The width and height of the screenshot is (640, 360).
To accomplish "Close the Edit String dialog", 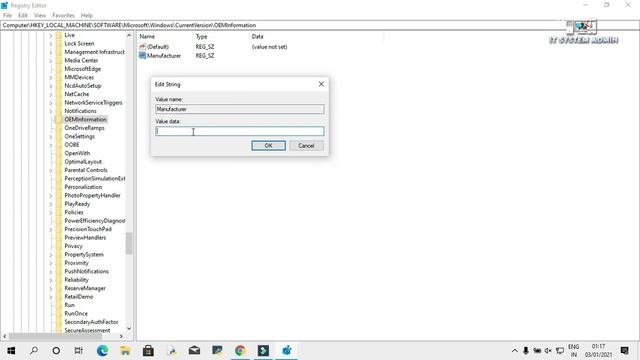I will pos(321,84).
